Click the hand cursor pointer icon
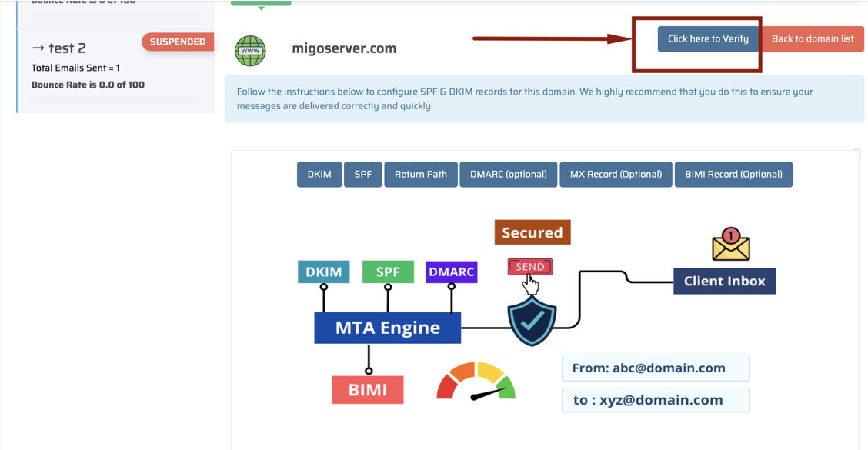Image resolution: width=868 pixels, height=450 pixels. point(530,285)
